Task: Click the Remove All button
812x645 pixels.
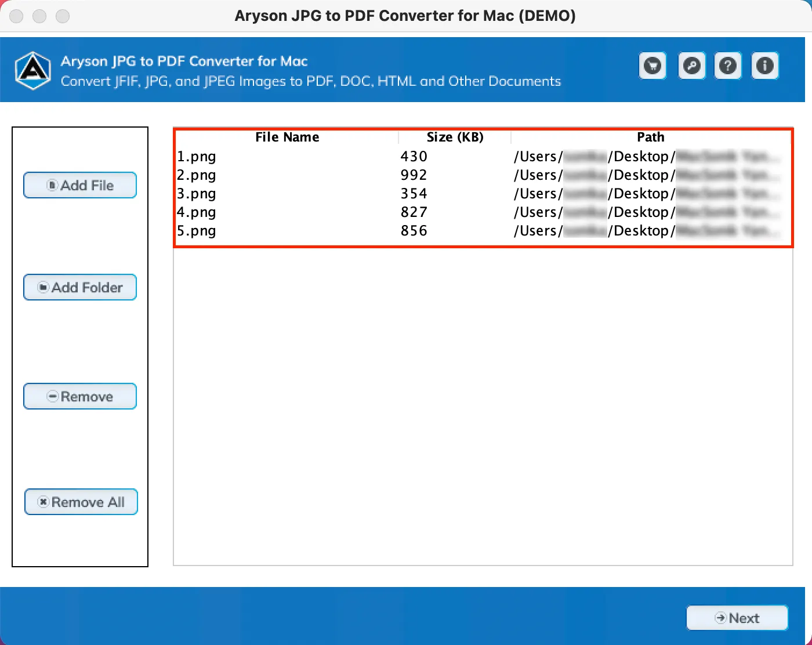Action: (x=81, y=502)
